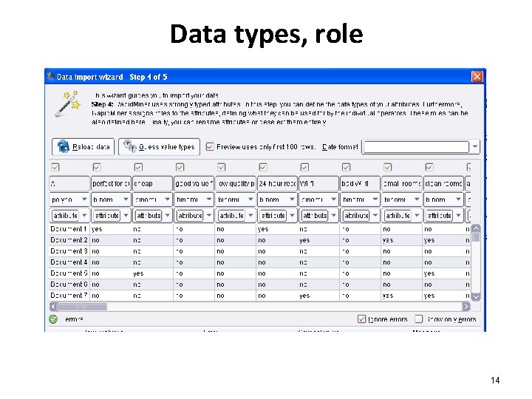Open the polynominal type dropdown for column A

coord(84,199)
